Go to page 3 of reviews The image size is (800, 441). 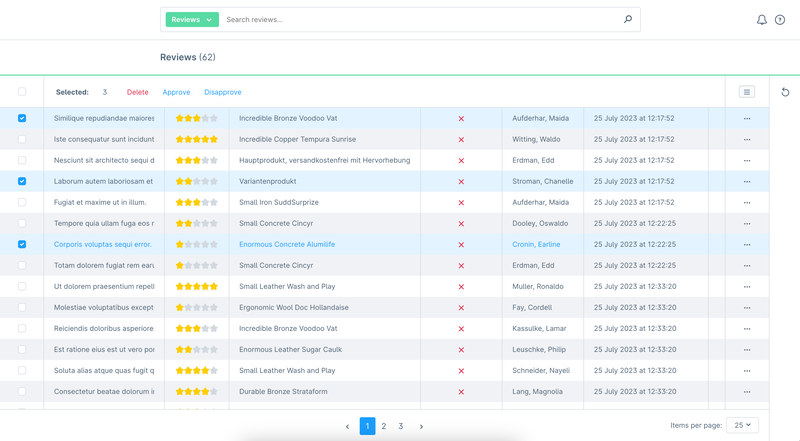(401, 426)
